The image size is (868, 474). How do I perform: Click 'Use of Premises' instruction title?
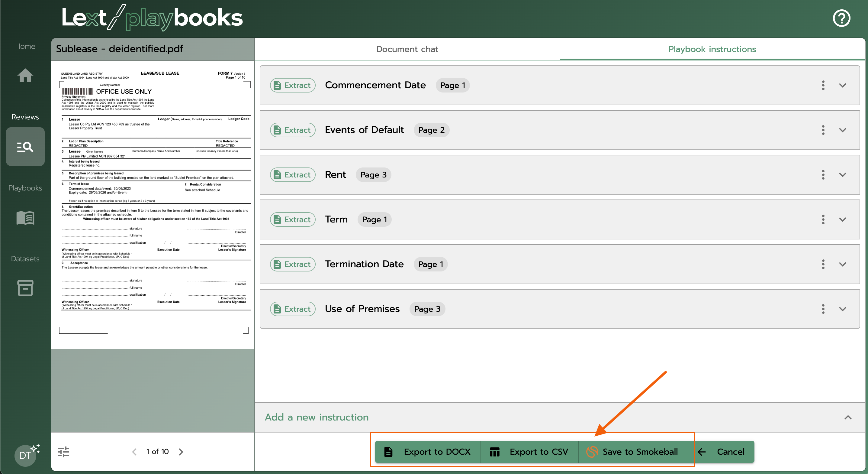(362, 309)
